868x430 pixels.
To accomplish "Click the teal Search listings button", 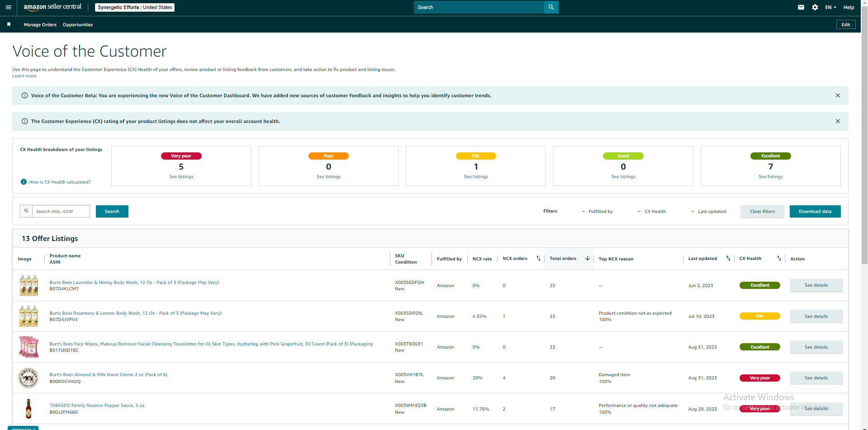I will 112,211.
